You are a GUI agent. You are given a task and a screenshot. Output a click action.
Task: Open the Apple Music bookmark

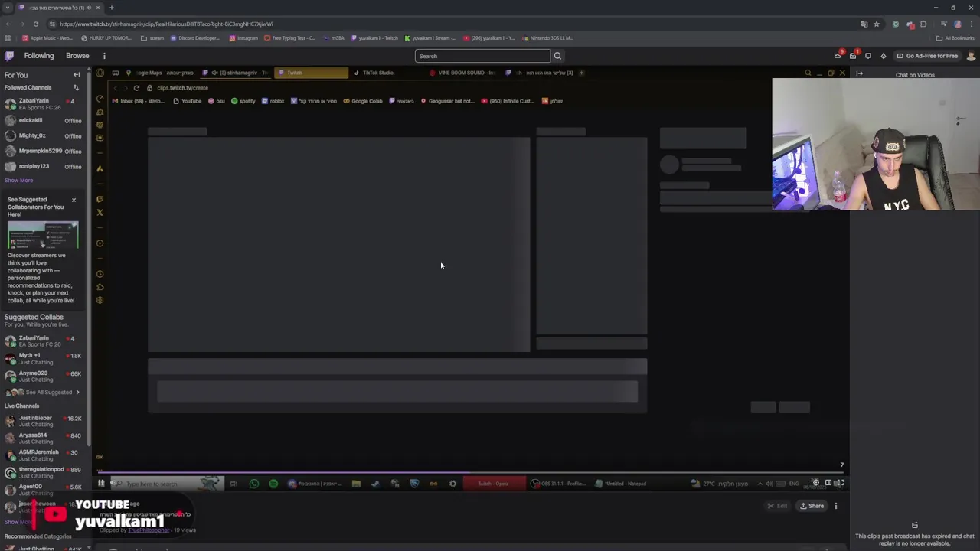(47, 38)
